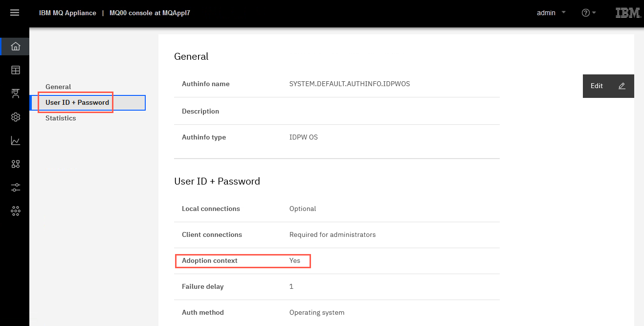The height and width of the screenshot is (326, 644).
Task: Click the Failure delay label
Action: tap(203, 286)
